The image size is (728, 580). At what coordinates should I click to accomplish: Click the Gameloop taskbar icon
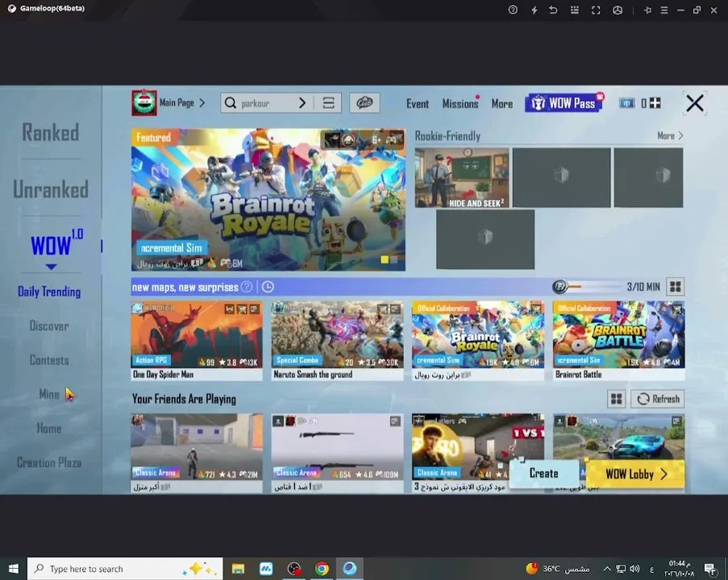coord(350,569)
